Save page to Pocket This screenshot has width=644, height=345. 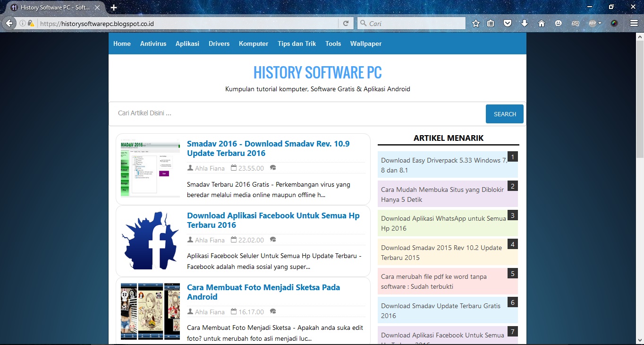508,23
